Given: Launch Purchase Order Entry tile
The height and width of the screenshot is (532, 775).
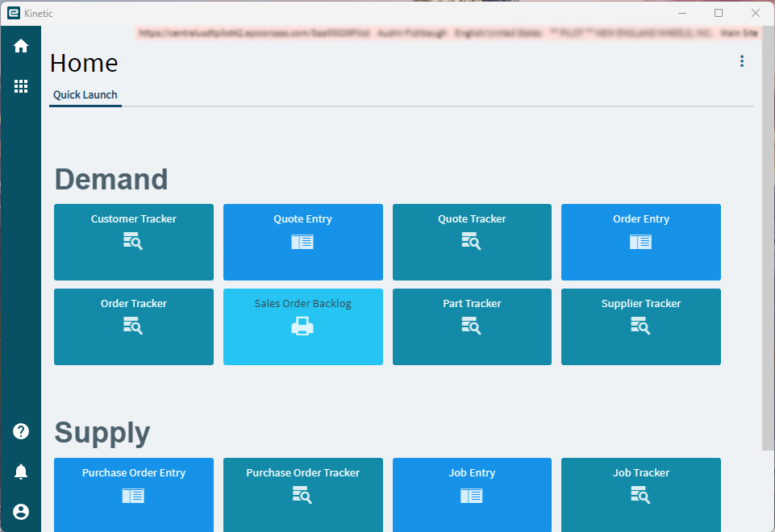Looking at the screenshot, I should 134,495.
